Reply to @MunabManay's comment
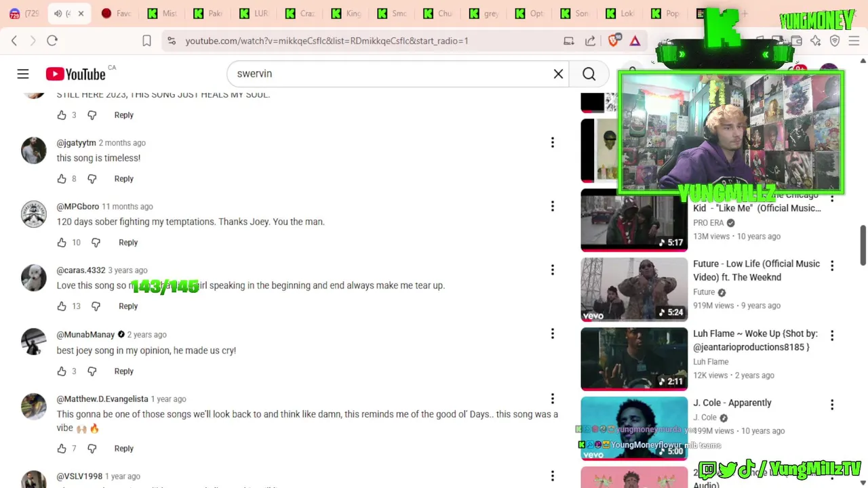Screen dimensions: 868x488 coord(123,371)
